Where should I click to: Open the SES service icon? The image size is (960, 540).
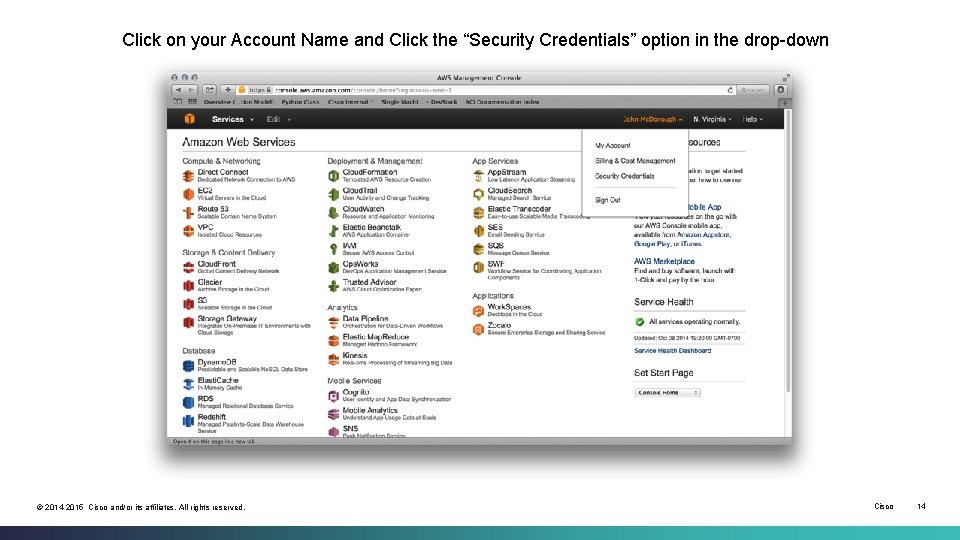point(479,231)
